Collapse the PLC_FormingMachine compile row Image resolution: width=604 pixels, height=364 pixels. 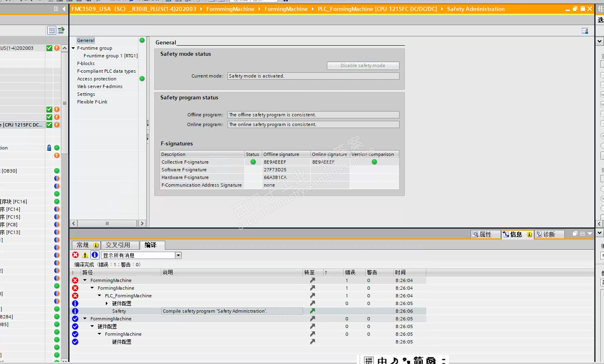click(x=99, y=296)
